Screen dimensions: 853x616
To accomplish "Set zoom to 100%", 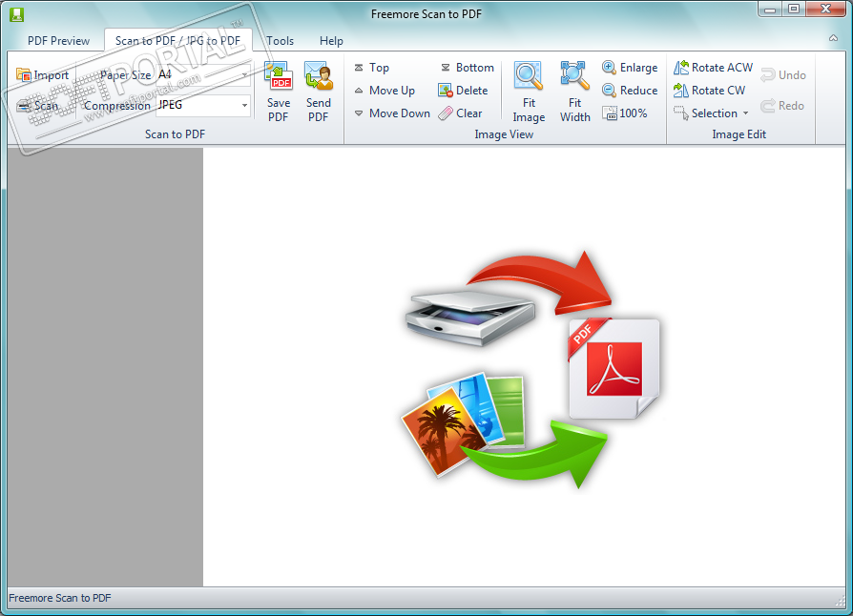I will pos(624,113).
